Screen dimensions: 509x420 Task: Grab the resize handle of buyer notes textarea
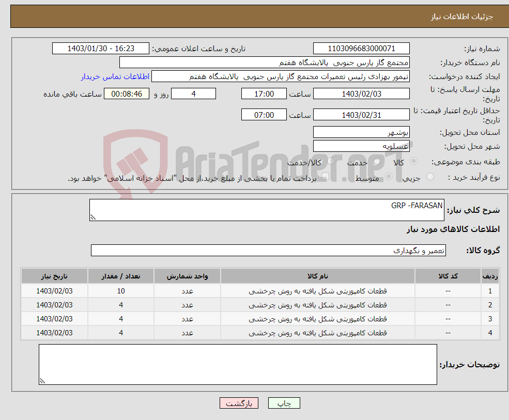(x=42, y=381)
